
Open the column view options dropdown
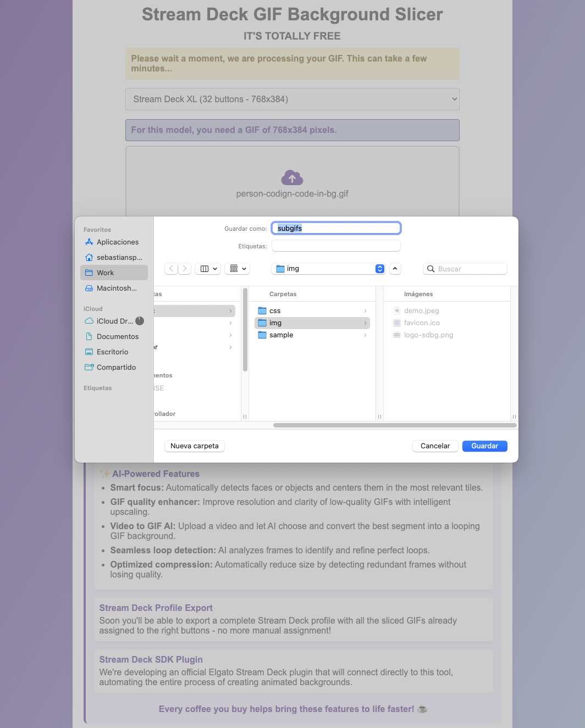208,269
